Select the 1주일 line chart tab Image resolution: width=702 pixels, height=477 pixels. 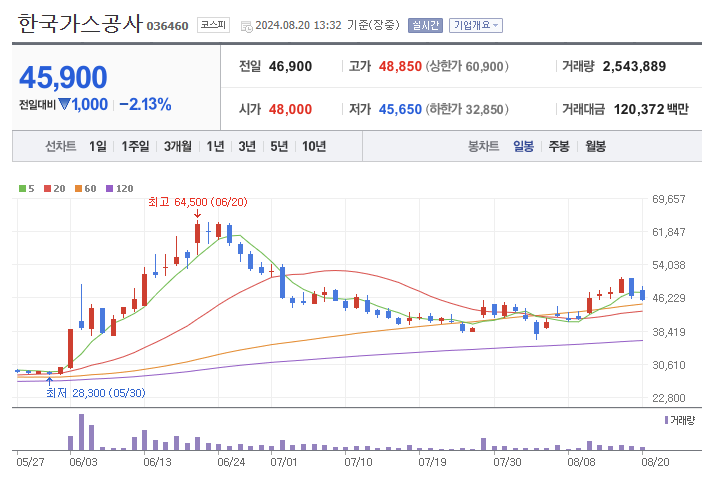pyautogui.click(x=135, y=146)
